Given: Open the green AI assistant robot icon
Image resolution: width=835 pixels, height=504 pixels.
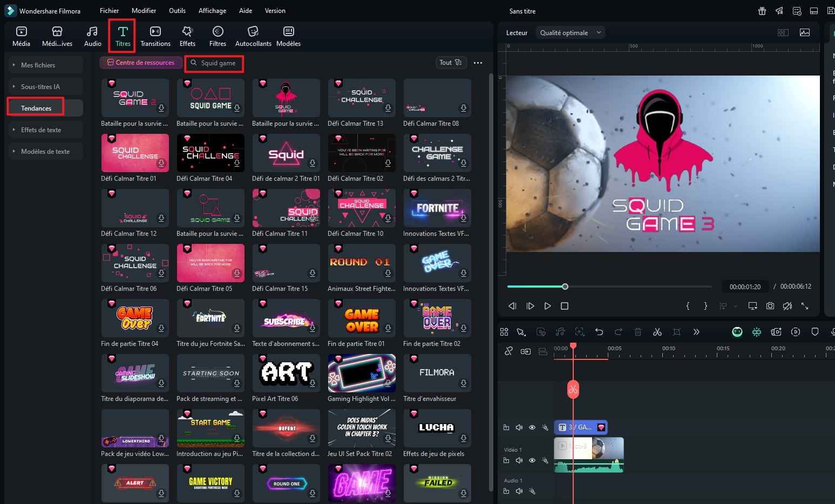Looking at the screenshot, I should point(737,332).
